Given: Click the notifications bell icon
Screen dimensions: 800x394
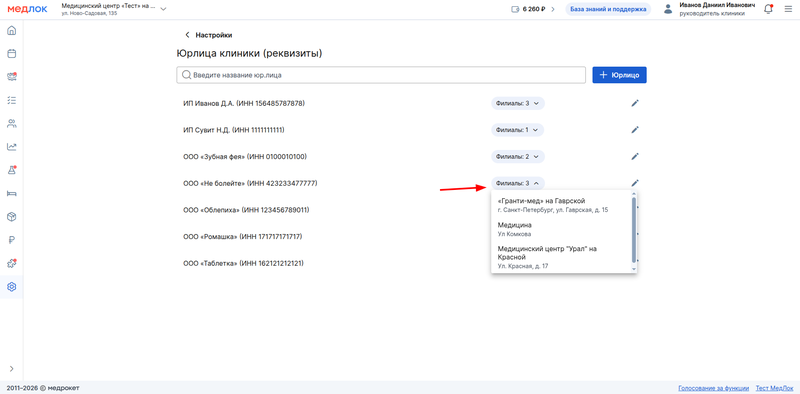Looking at the screenshot, I should coord(768,9).
